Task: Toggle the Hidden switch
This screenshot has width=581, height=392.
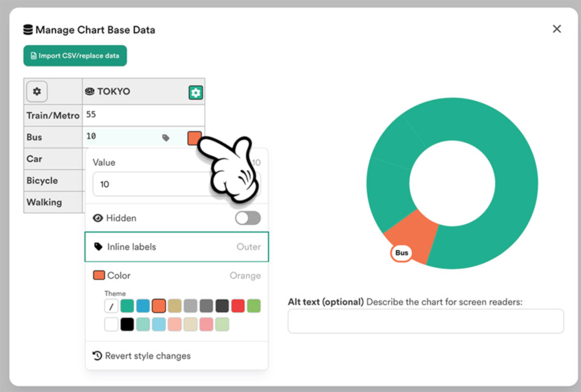Action: (x=247, y=218)
